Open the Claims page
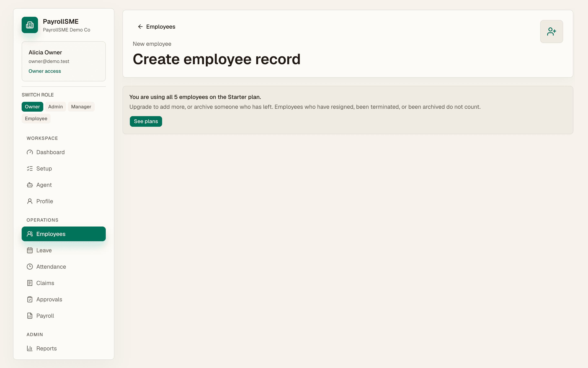588x368 pixels. (x=64, y=283)
